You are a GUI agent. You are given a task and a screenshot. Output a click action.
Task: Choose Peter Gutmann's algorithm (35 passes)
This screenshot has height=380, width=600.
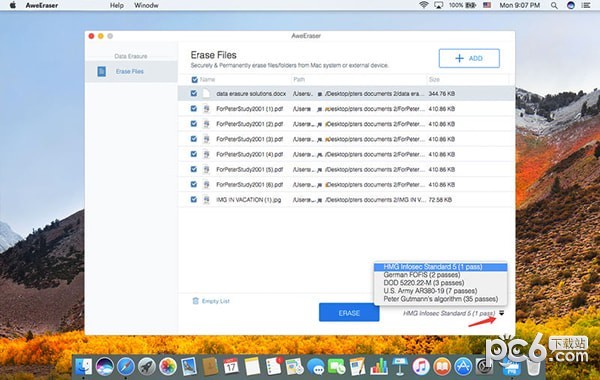click(x=440, y=299)
